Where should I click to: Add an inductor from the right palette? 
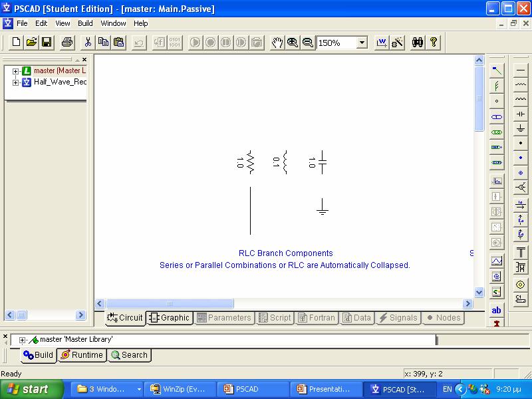(x=521, y=99)
